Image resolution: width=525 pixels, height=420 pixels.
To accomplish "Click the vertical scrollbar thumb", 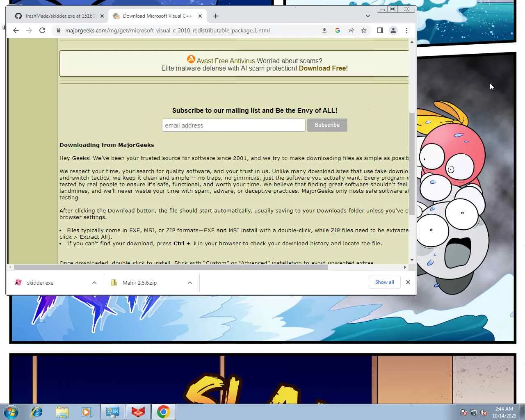I will [412, 163].
